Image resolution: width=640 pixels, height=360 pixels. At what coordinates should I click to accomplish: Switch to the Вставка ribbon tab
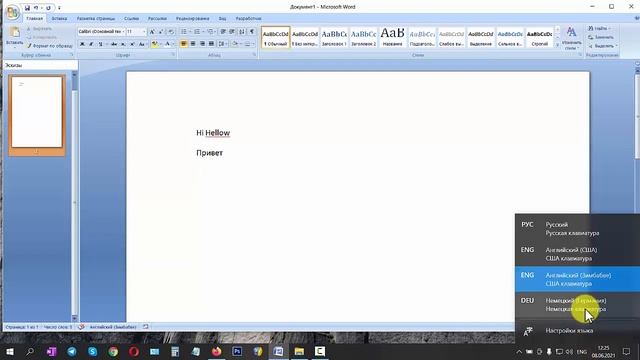59,18
